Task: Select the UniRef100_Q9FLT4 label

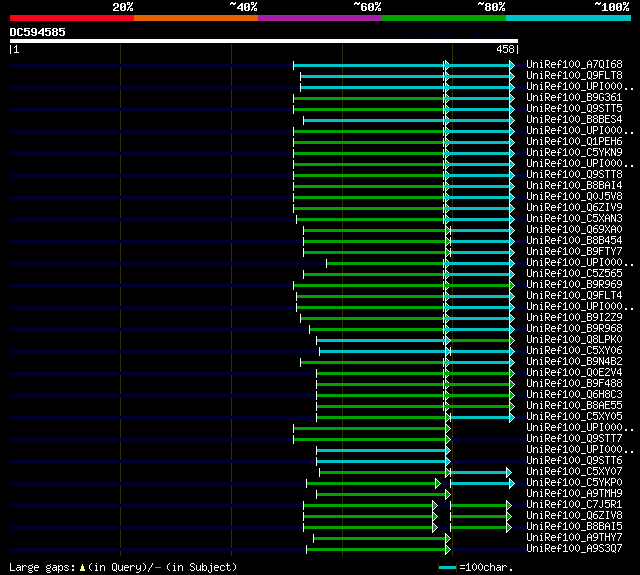Action: click(574, 296)
